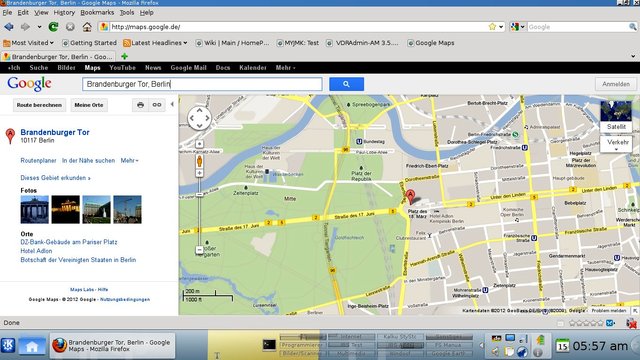Open the File menu

pyautogui.click(x=7, y=13)
